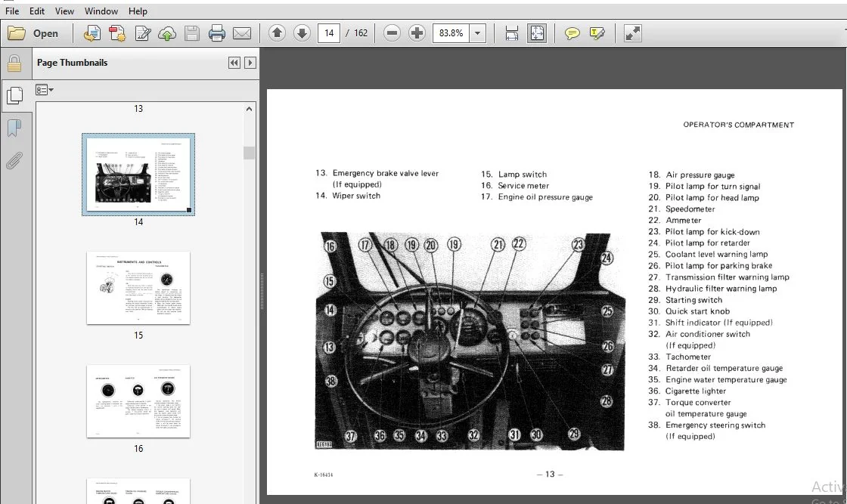Click the '22. Ammeter' text

coord(675,220)
